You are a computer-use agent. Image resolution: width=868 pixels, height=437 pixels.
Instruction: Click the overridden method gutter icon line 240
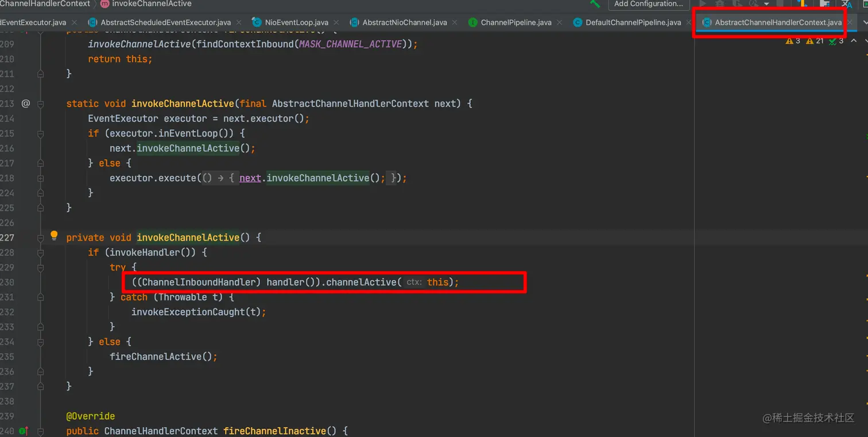[x=24, y=431]
